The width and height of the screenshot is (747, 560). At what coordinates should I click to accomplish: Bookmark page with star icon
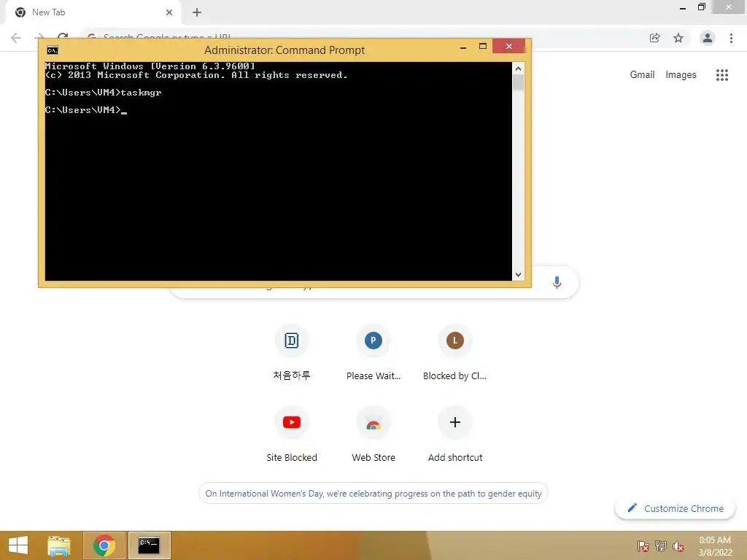[x=678, y=38]
